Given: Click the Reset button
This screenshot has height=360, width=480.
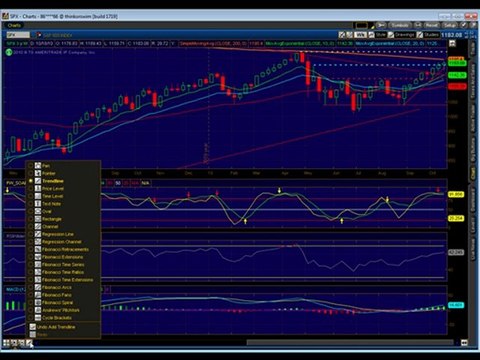Looking at the screenshot, I should (431, 25).
